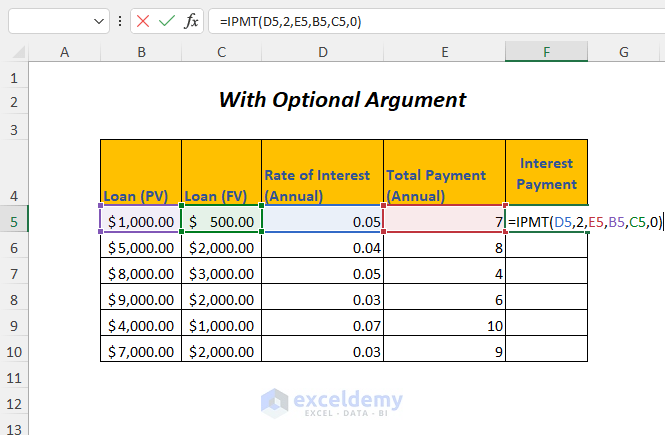Select column B header

[x=141, y=52]
